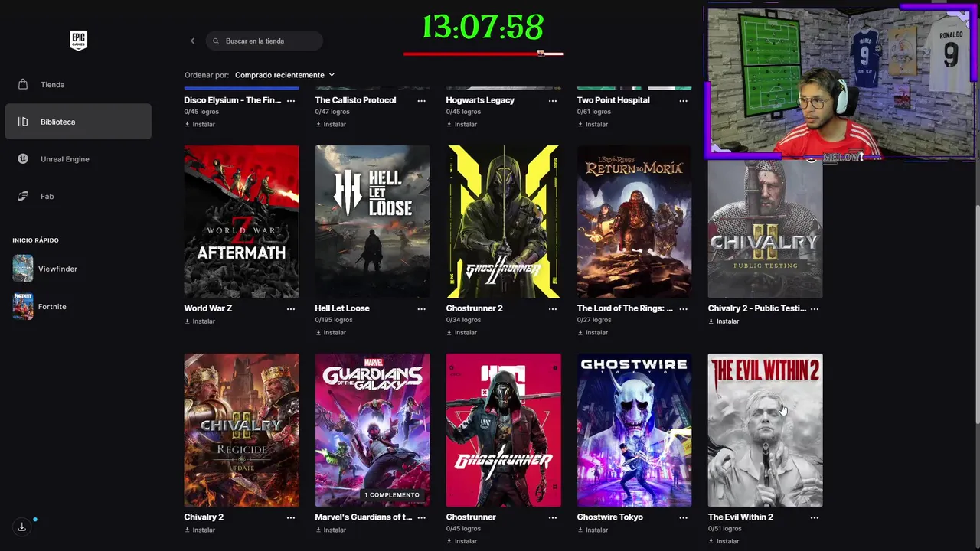Install Disco Elysium
The width and height of the screenshot is (980, 551).
coord(200,124)
